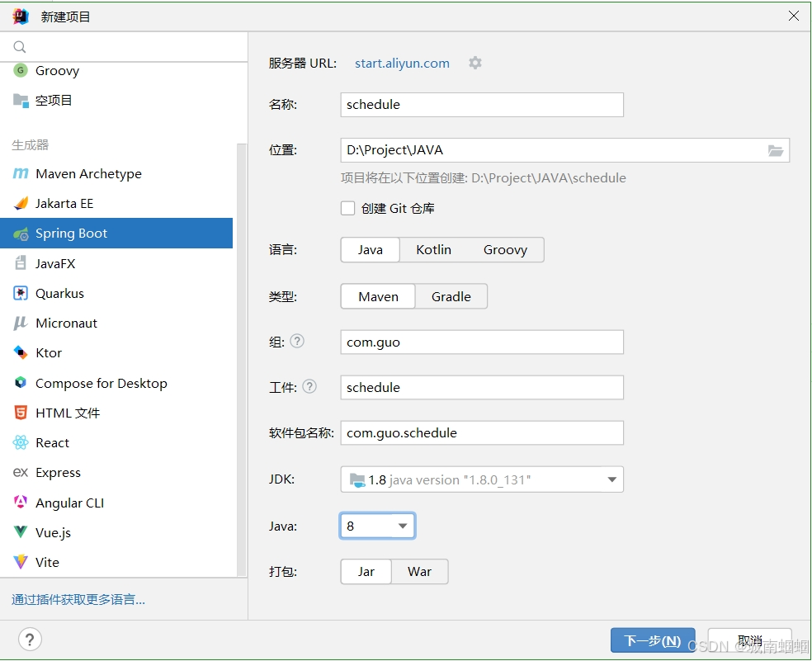Screen dimensions: 812x661
Task: Click the IntelliJ IDEA logo in title bar
Action: tap(21, 17)
